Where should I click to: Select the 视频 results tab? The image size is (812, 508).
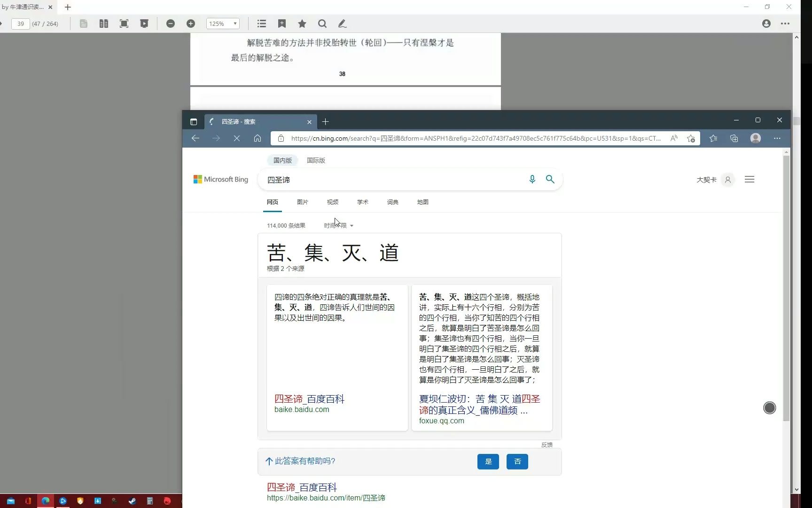(333, 202)
